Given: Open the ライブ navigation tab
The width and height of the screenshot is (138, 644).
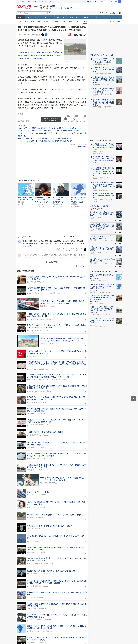Looking at the screenshot, I should pos(37,17).
